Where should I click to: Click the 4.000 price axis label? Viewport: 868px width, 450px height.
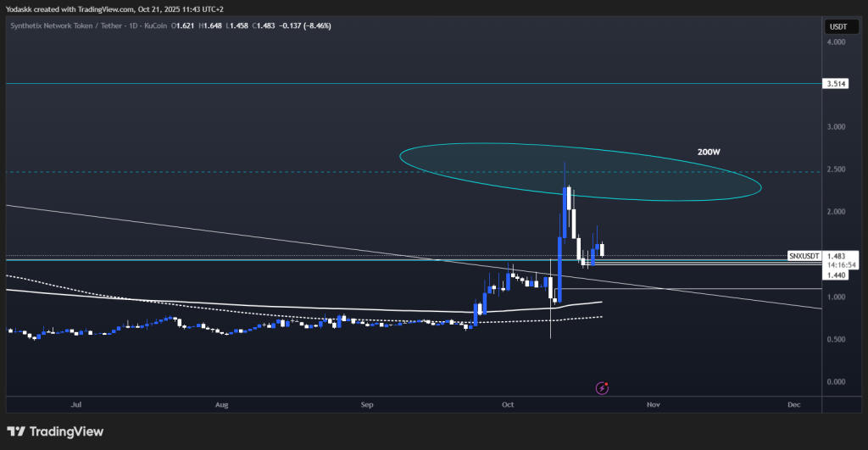(x=836, y=42)
